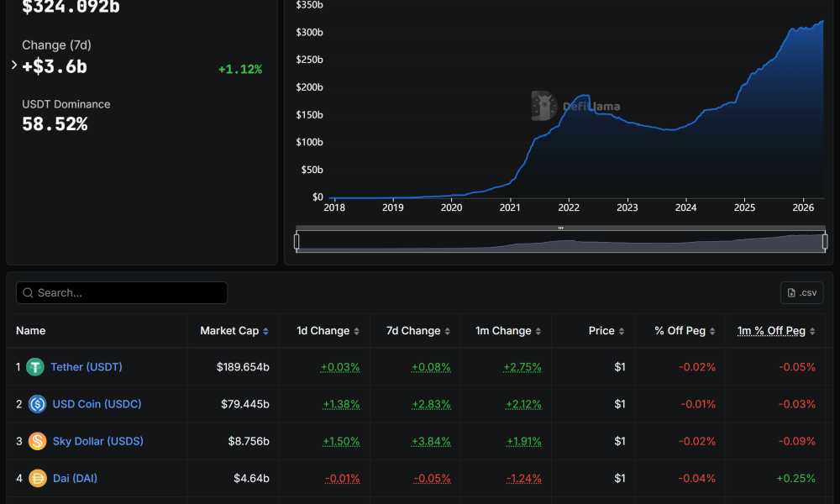Click the Tether coin logo icon
The image size is (840, 504).
tap(35, 367)
